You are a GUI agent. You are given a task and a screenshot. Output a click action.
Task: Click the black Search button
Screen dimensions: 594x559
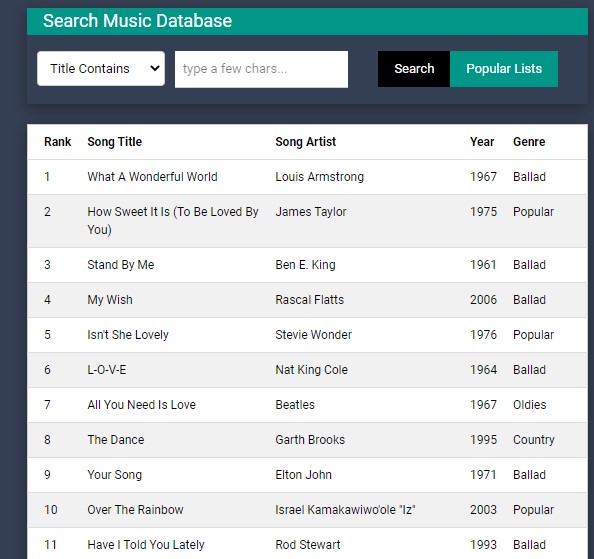[x=414, y=69]
